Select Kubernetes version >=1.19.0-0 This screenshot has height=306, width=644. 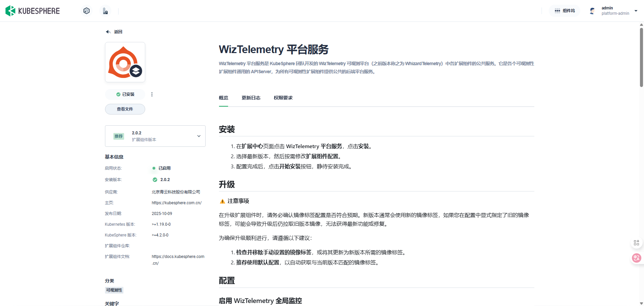(161, 224)
